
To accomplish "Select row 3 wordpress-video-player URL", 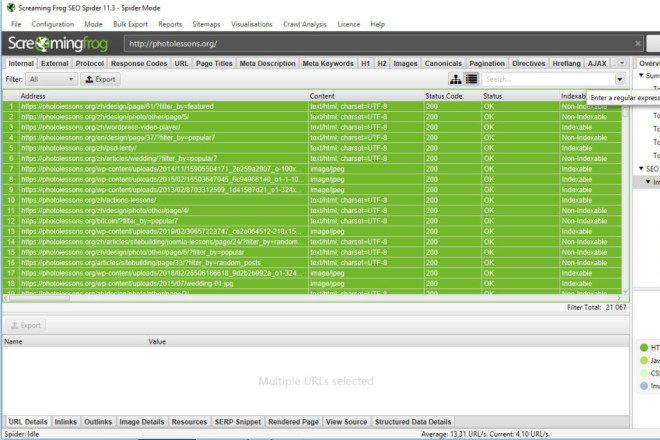I will tap(312, 127).
